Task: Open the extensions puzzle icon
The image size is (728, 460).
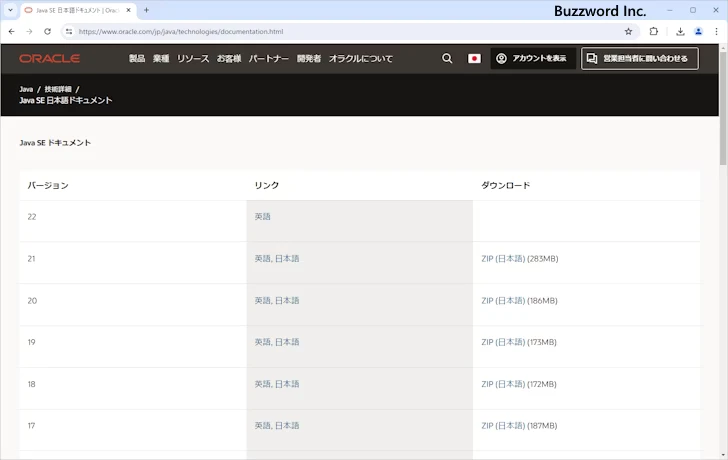Action: [x=654, y=32]
